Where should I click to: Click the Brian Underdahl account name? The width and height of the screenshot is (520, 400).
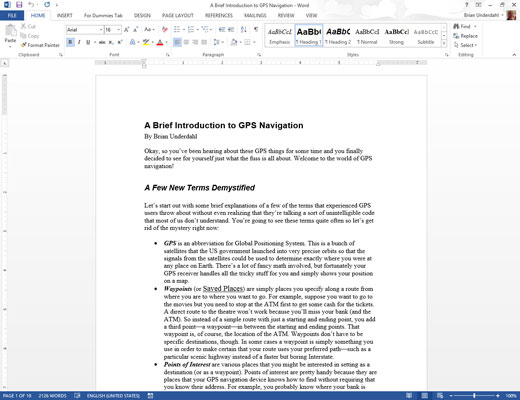[x=481, y=15]
